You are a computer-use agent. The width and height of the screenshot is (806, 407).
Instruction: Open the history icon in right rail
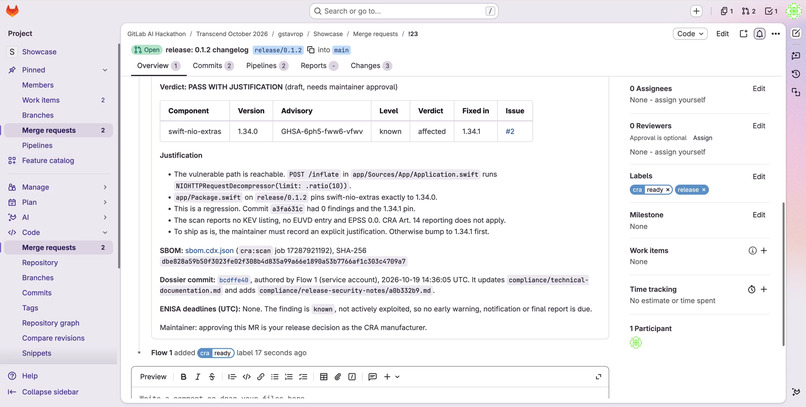[x=796, y=74]
